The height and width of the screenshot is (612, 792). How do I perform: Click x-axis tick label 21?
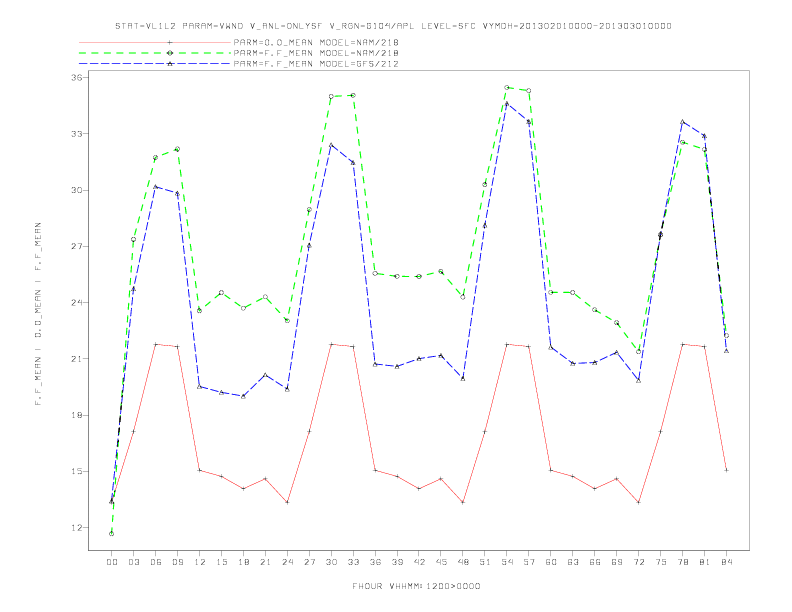[266, 562]
